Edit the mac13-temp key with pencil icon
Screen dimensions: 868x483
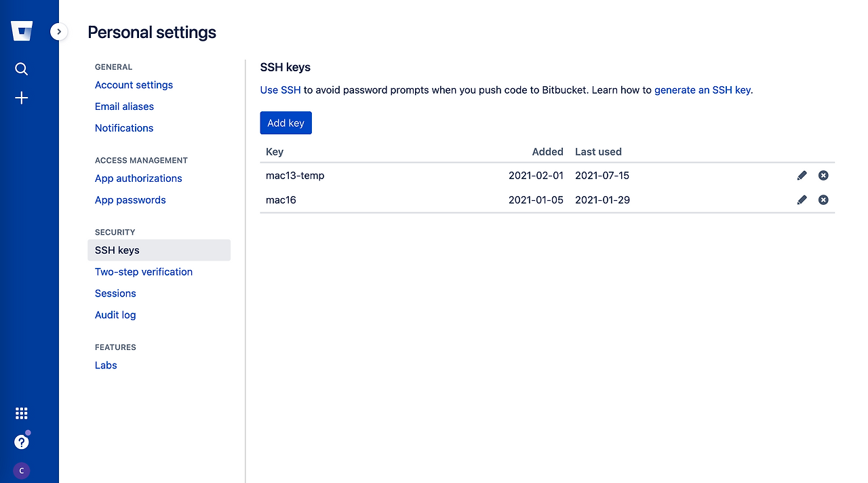802,176
